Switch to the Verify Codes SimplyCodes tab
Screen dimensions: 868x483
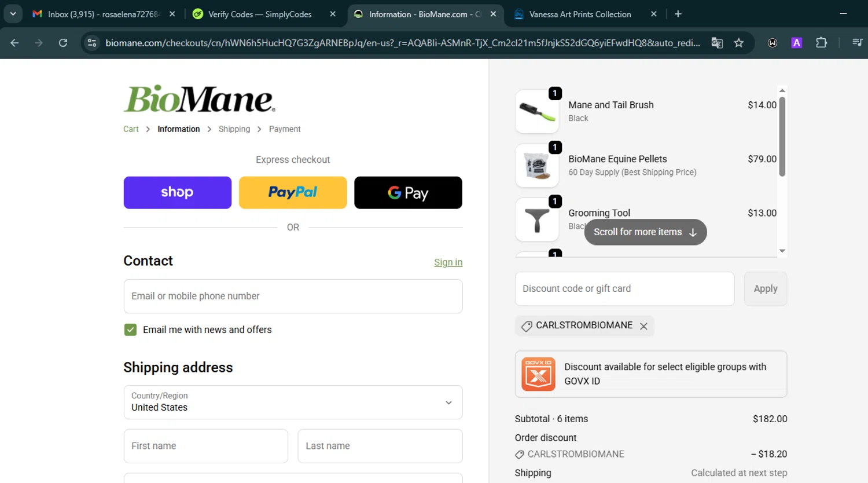(264, 14)
